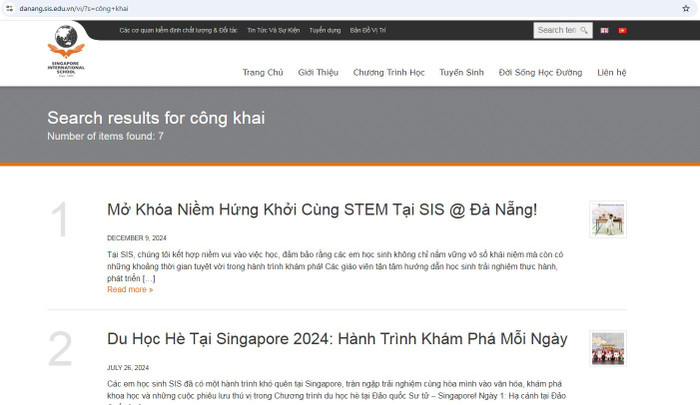This screenshot has width=700, height=405.
Task: Open the STEM article thumbnail image
Action: click(608, 219)
